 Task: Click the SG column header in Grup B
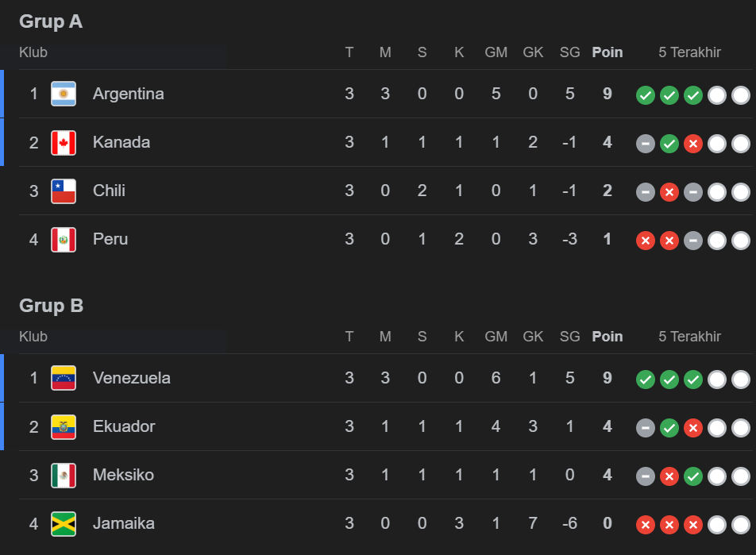pos(569,337)
